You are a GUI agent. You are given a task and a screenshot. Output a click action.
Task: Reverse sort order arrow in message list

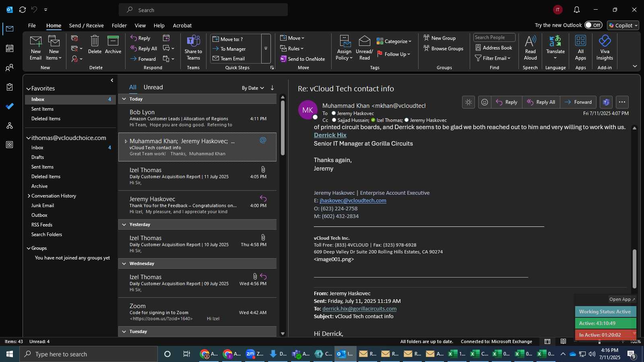(272, 88)
